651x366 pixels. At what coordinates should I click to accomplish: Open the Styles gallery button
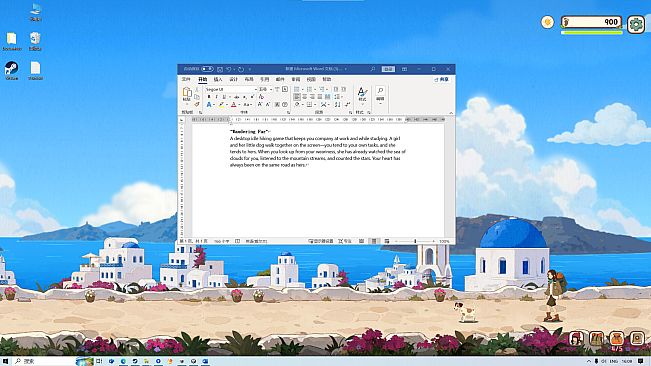(362, 95)
